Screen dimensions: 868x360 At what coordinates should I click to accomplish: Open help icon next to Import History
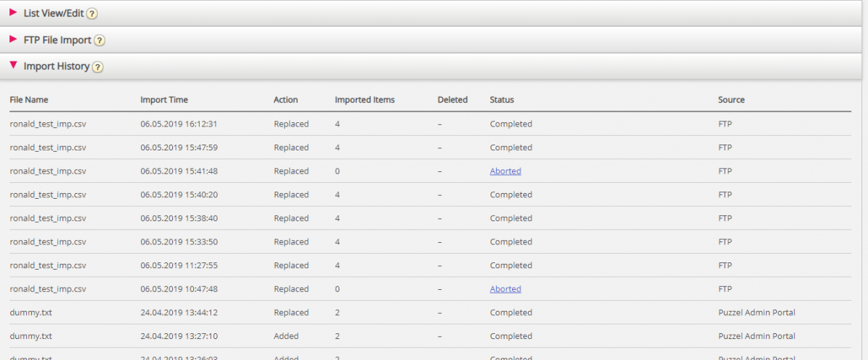98,67
